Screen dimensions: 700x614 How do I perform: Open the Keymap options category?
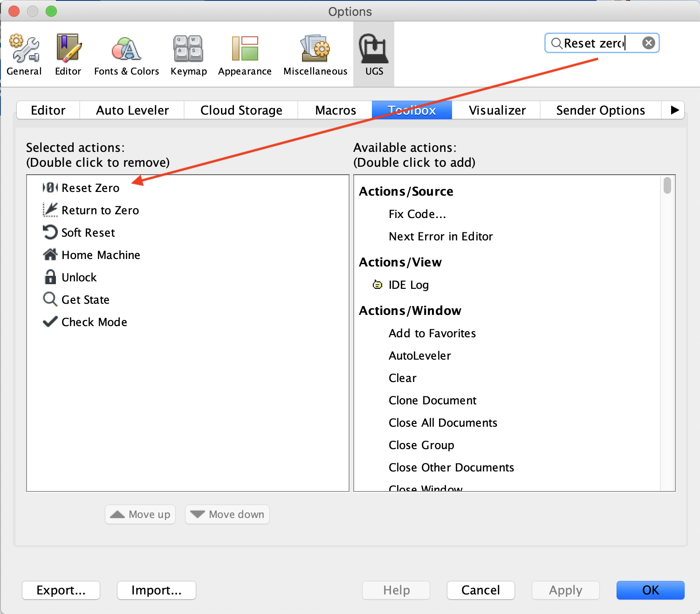(x=188, y=55)
